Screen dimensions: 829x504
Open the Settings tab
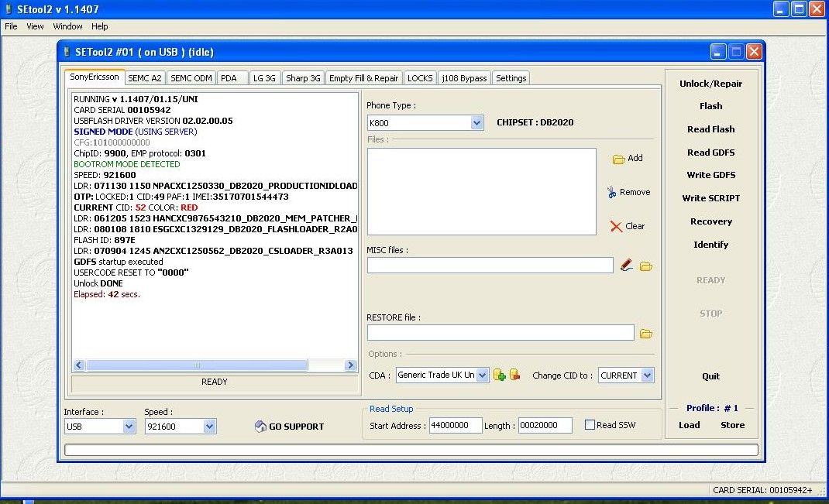511,78
